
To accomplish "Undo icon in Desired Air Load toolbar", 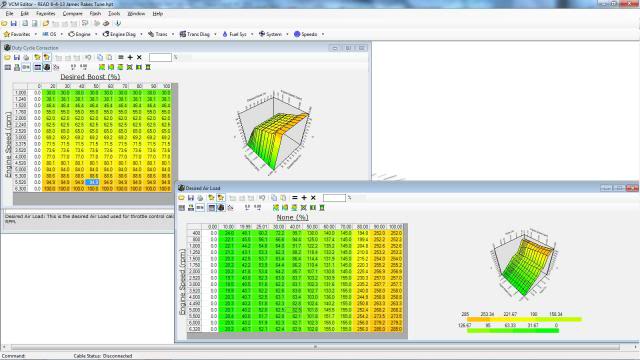I will point(262,198).
